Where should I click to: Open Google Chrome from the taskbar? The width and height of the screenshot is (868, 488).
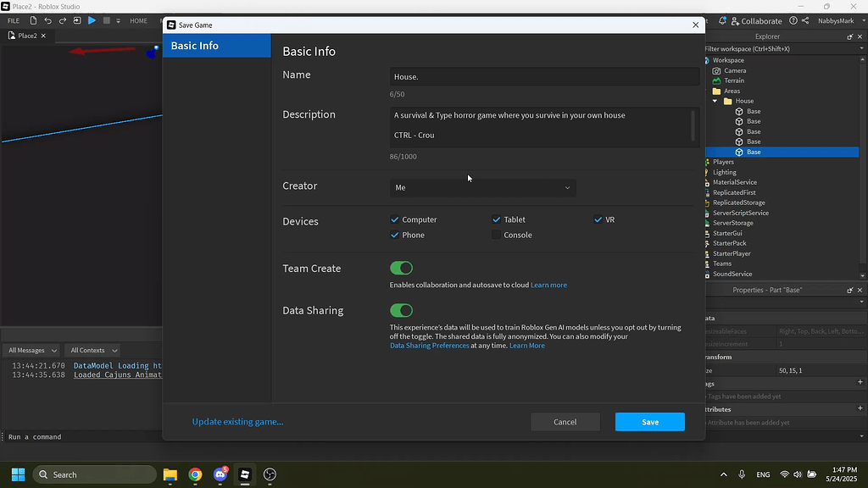(x=195, y=474)
